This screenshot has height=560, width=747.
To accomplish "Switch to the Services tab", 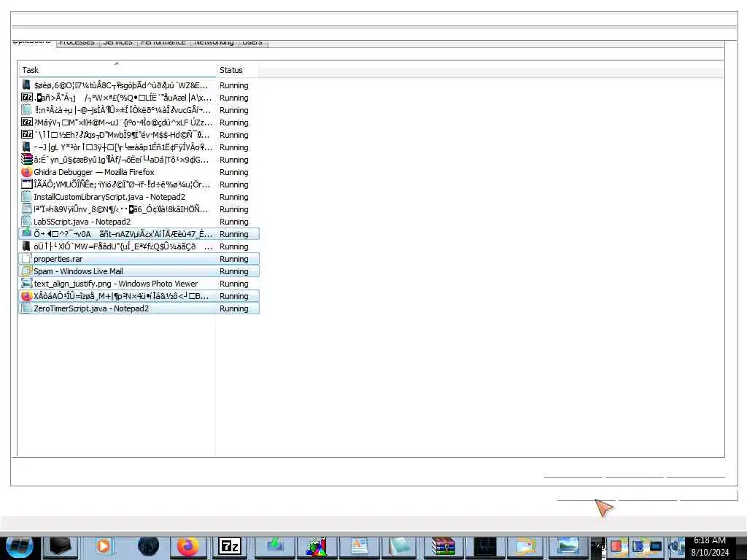I will 117,43.
